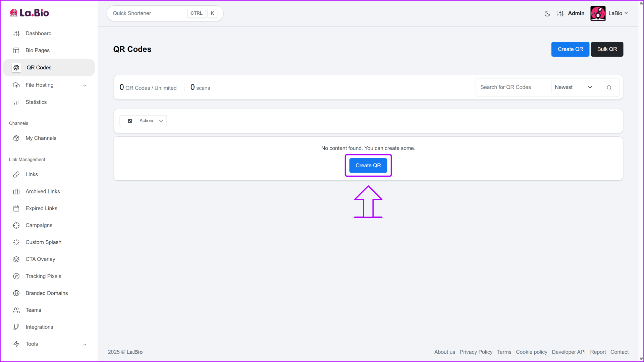Expand the File Hosting submenu chevron
This screenshot has height=362, width=644.
(x=85, y=85)
